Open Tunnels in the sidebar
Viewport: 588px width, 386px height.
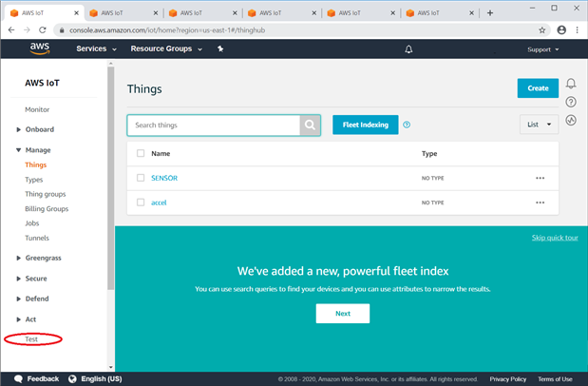coord(37,238)
